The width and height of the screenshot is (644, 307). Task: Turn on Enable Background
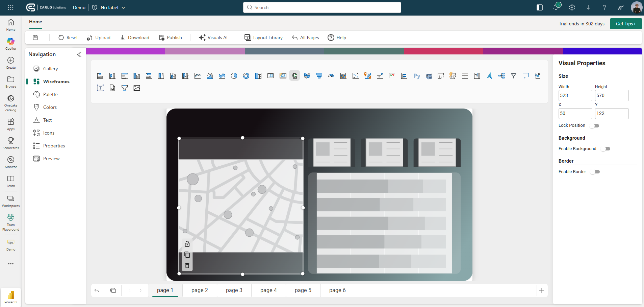click(606, 149)
